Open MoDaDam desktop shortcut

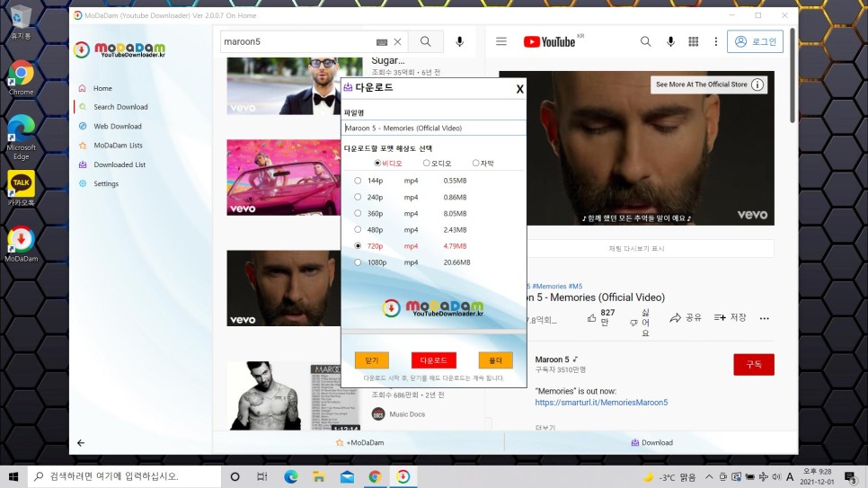click(21, 244)
